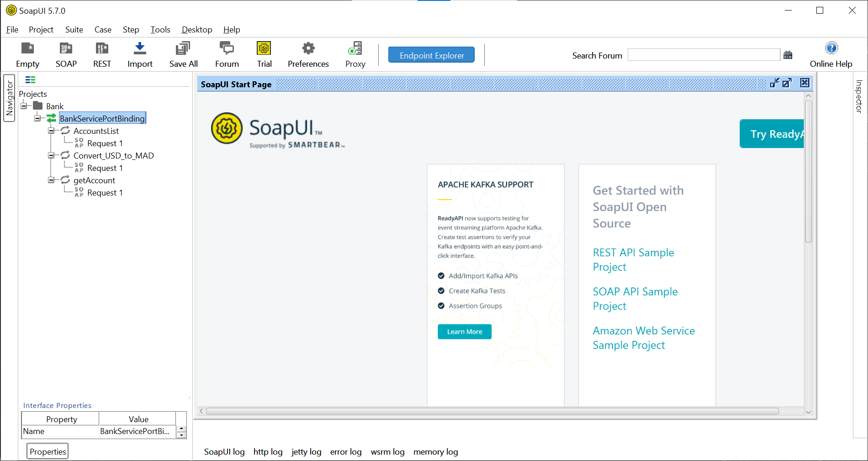The image size is (868, 461).
Task: Open the Tools menu
Action: (160, 30)
